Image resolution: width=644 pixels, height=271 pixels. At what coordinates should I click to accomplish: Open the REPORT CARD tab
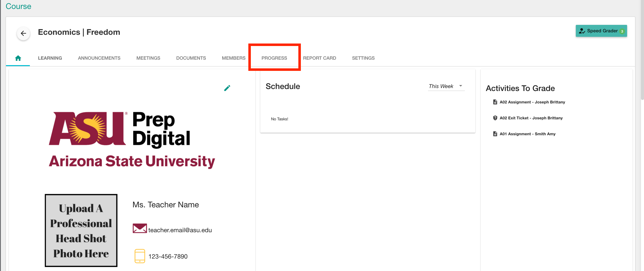click(x=320, y=58)
